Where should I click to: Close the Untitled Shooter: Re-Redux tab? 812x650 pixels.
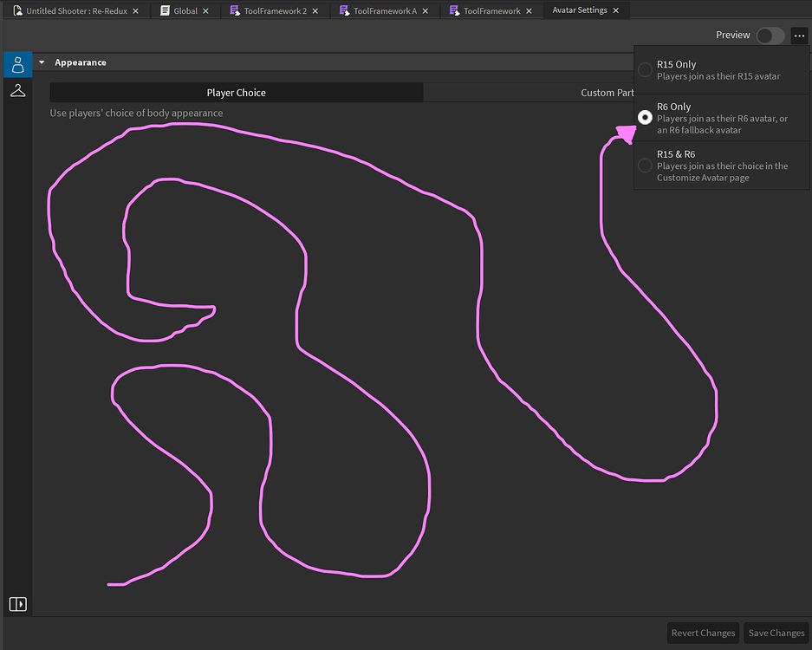coord(136,11)
